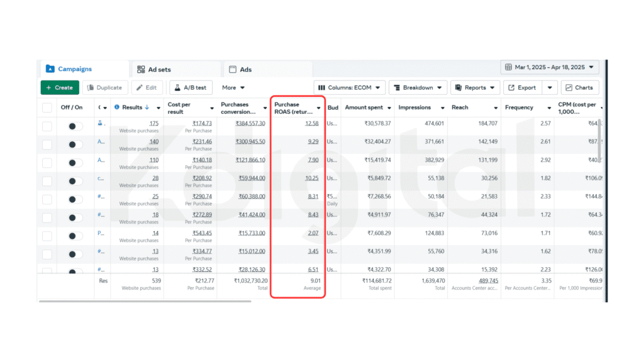644x362 pixels.
Task: Click the info icon beside Results
Action: pos(117,107)
